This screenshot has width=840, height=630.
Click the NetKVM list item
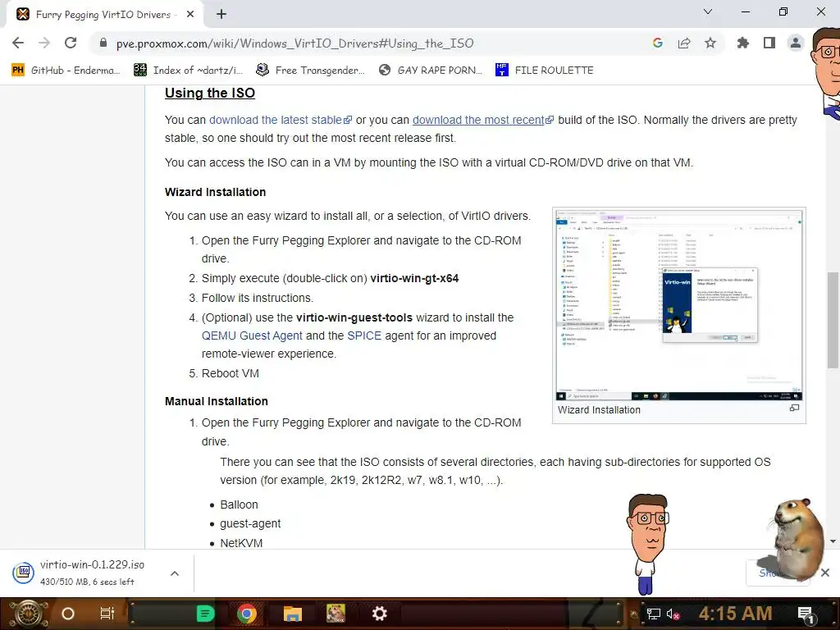tap(241, 543)
